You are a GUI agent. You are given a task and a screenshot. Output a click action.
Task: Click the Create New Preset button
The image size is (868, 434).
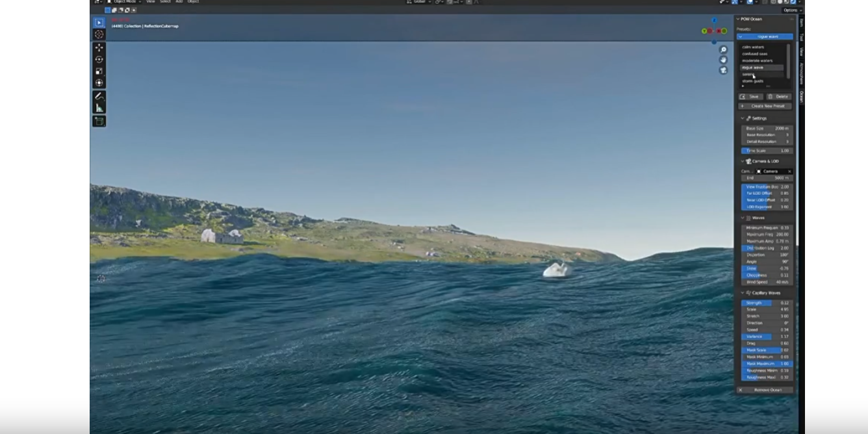765,106
